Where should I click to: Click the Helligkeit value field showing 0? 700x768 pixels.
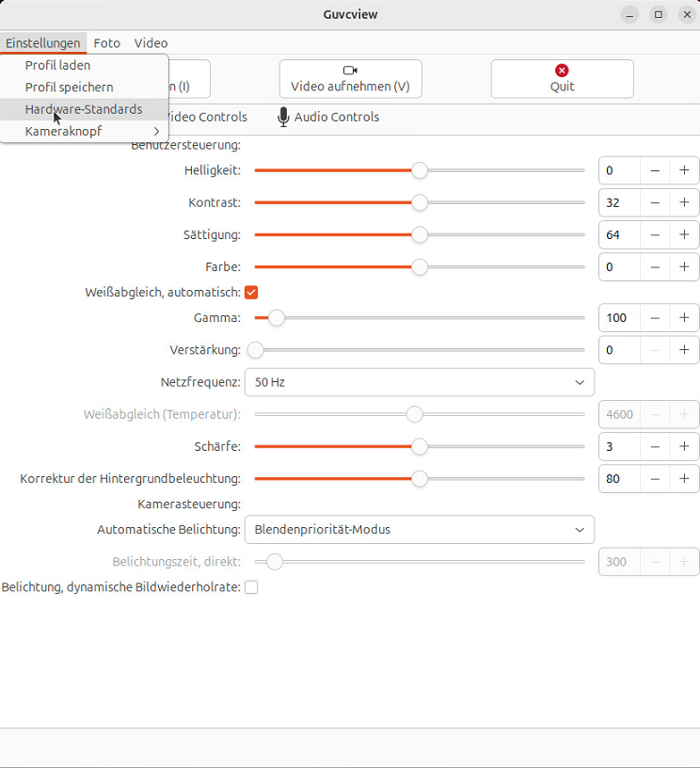click(619, 170)
